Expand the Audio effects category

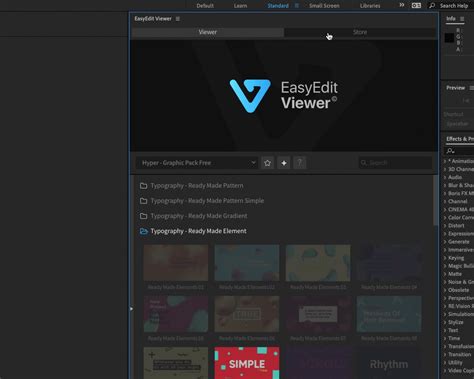445,177
